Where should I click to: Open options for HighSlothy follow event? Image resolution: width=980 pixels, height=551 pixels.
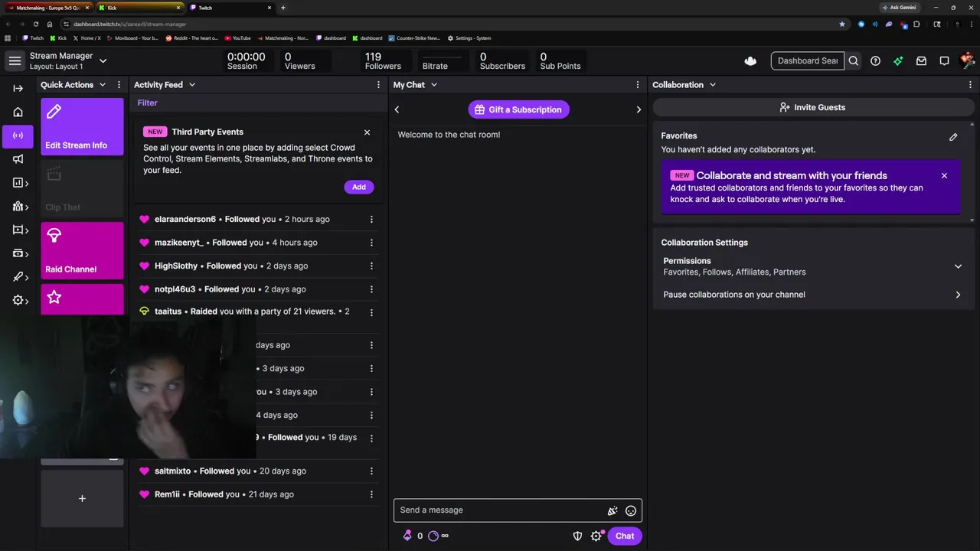[x=371, y=266]
